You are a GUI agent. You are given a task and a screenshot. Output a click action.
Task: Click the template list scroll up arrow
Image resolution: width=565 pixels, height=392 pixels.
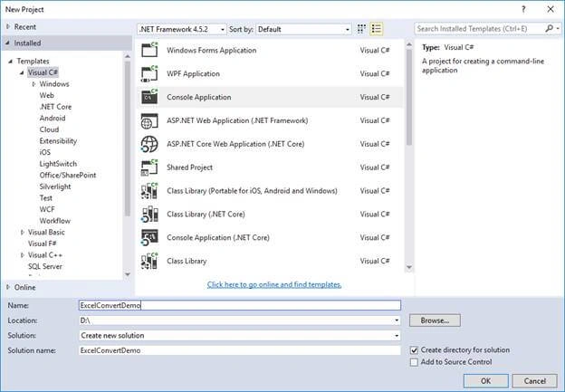click(409, 44)
